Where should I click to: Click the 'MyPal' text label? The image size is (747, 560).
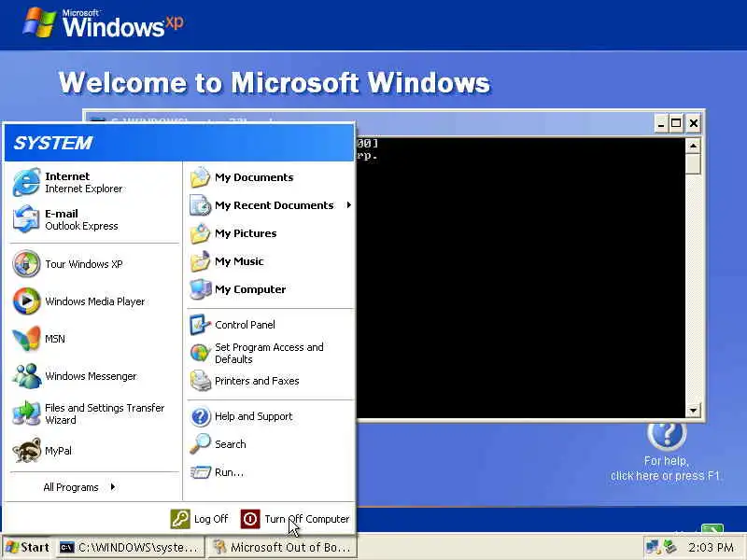[x=58, y=451]
